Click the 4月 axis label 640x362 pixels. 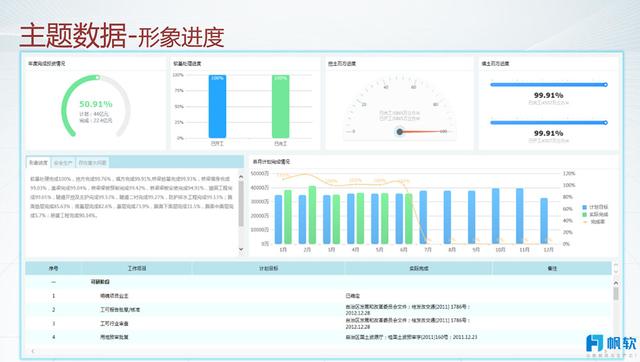[356, 250]
